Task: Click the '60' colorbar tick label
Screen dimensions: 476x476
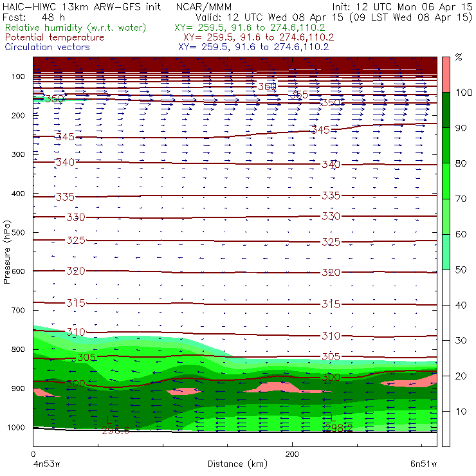Action: [x=461, y=234]
